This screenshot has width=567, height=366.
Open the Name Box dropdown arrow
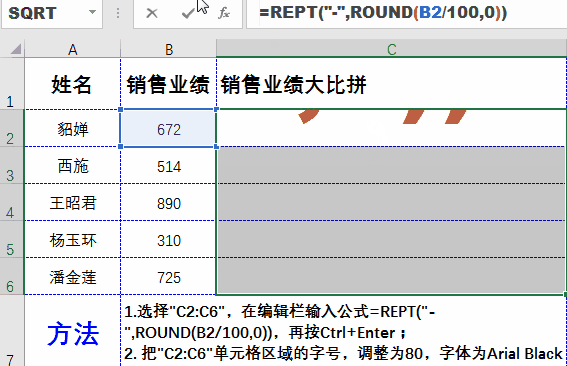(92, 13)
